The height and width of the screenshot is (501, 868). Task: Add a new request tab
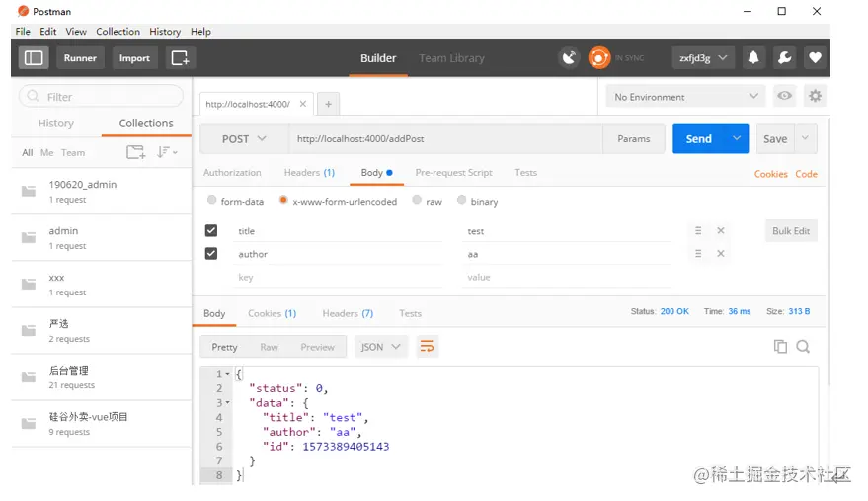(x=328, y=104)
